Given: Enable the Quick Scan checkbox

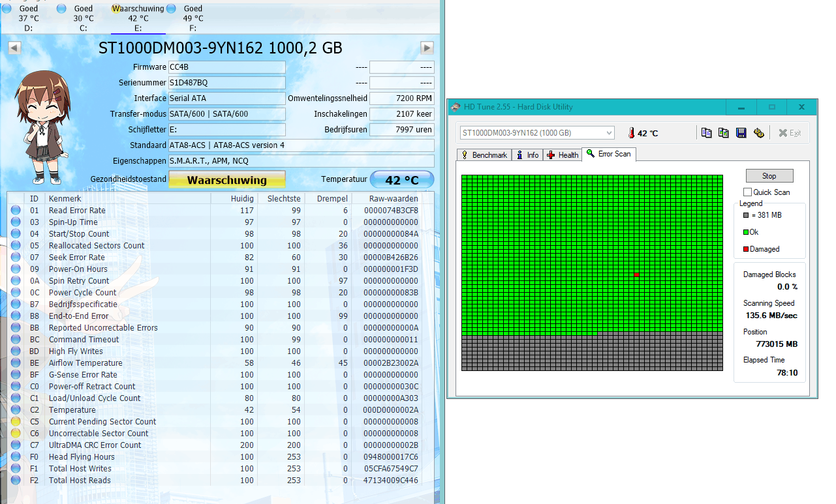Looking at the screenshot, I should click(x=748, y=192).
